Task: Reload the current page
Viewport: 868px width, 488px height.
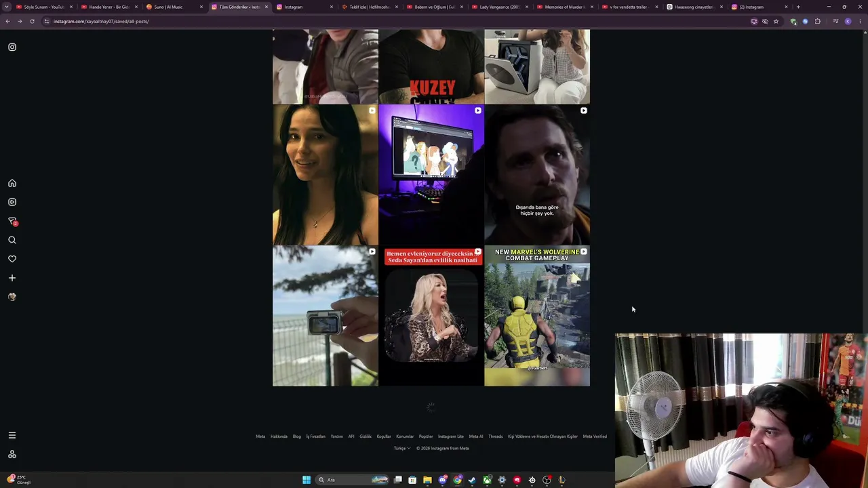Action: [x=32, y=21]
